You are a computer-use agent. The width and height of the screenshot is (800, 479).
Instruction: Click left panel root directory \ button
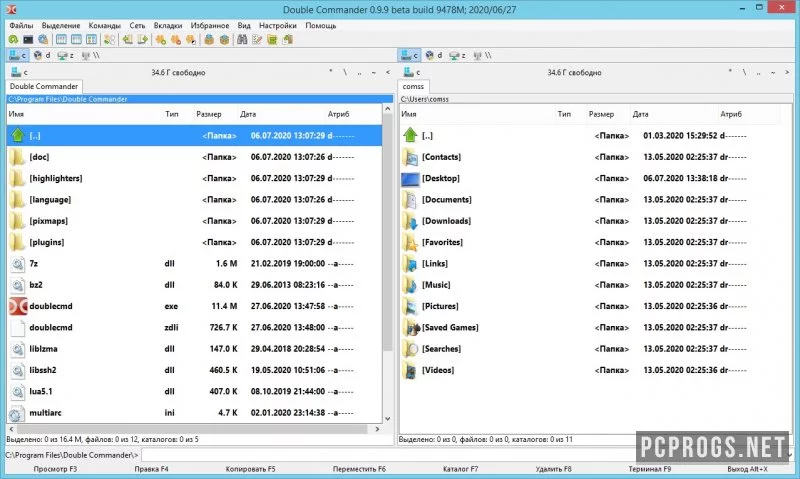coord(345,72)
